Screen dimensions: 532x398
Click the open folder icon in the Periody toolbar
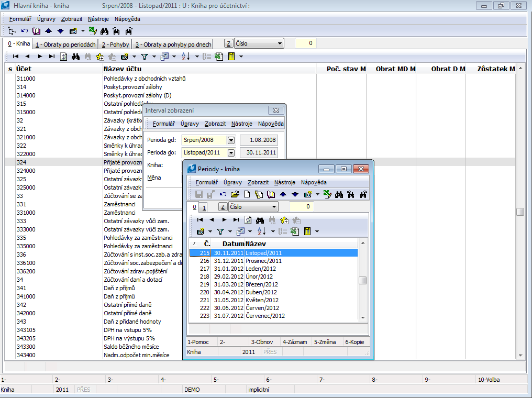click(235, 194)
